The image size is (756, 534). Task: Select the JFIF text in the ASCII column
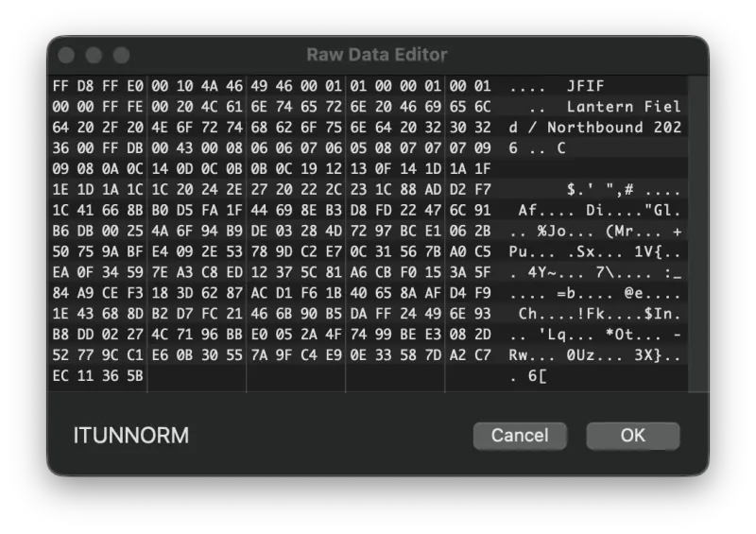(x=585, y=86)
